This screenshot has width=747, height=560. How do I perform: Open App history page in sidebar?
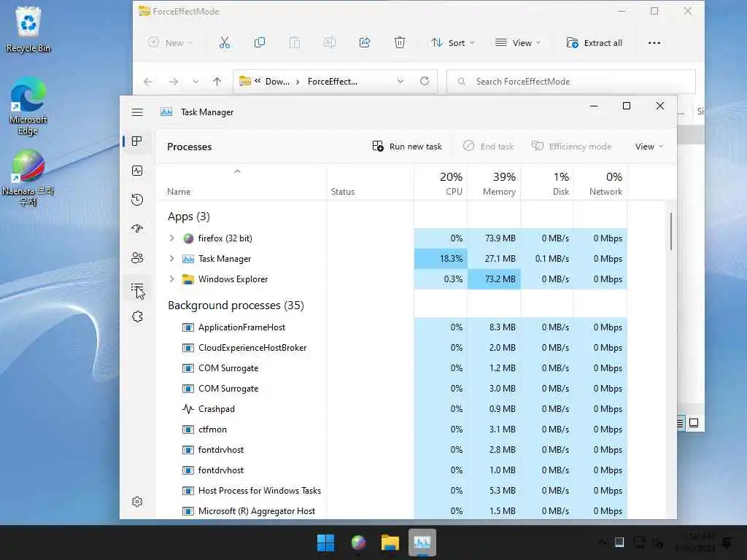pos(137,200)
